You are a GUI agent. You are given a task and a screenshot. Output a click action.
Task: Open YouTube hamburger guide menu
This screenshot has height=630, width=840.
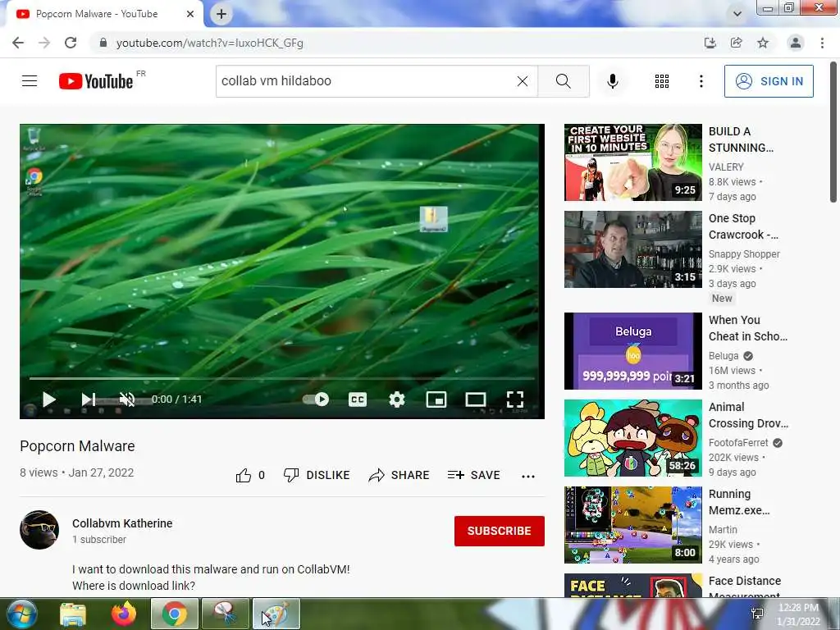click(x=30, y=81)
